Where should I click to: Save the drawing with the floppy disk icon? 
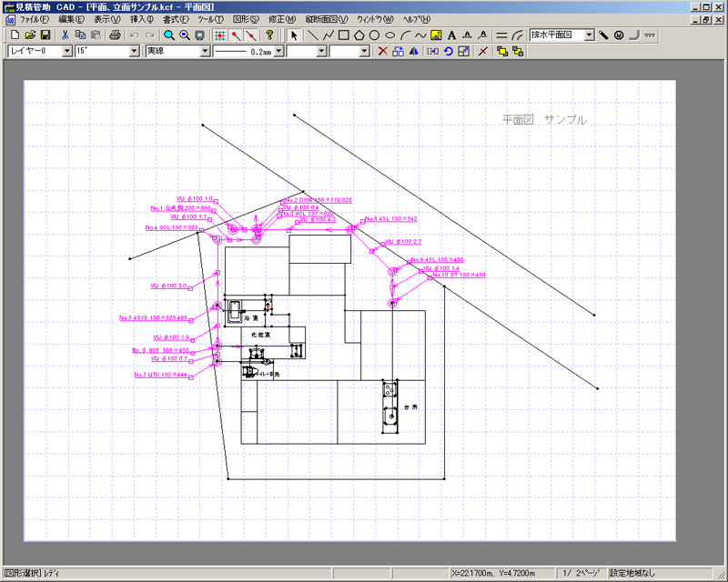click(x=45, y=35)
